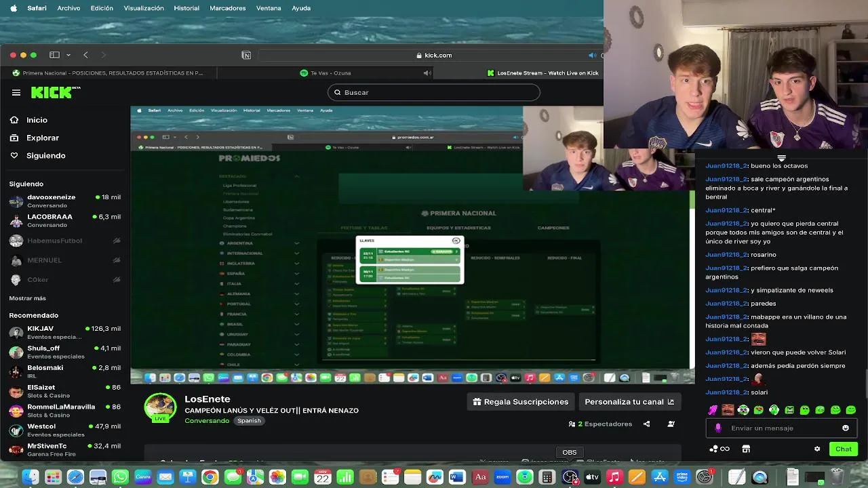Select the green headphones emote

pyautogui.click(x=774, y=410)
